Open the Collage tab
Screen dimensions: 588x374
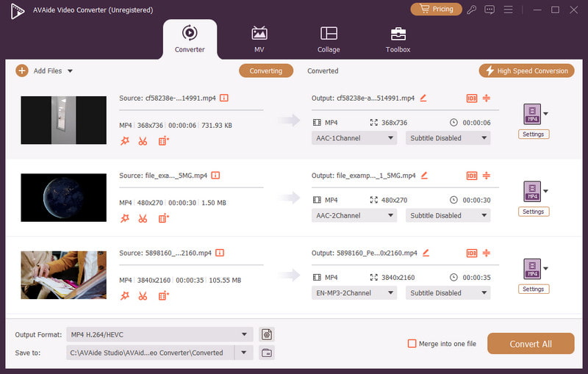(x=329, y=40)
